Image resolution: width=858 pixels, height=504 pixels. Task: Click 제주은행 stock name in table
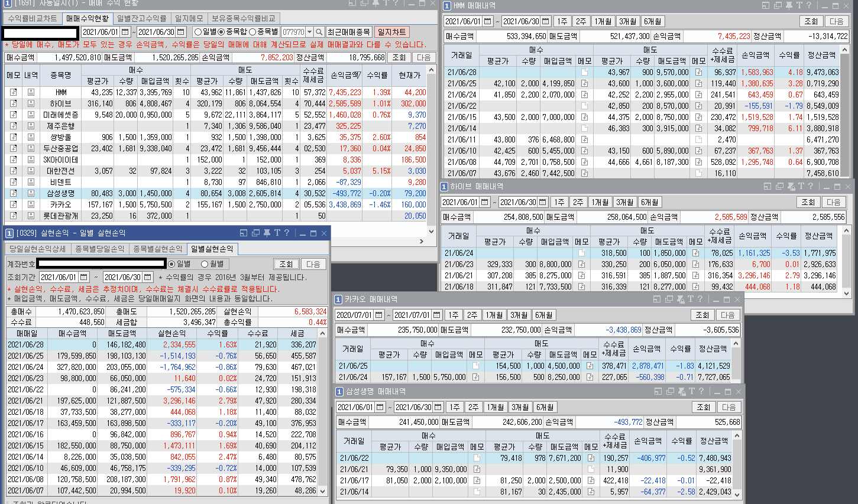[x=61, y=126]
